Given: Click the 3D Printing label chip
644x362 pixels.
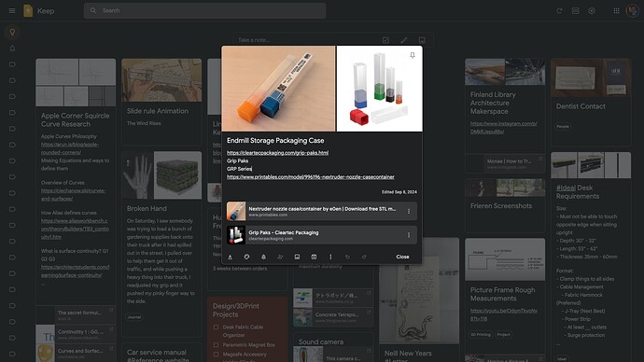Looking at the screenshot, I should 481,335.
